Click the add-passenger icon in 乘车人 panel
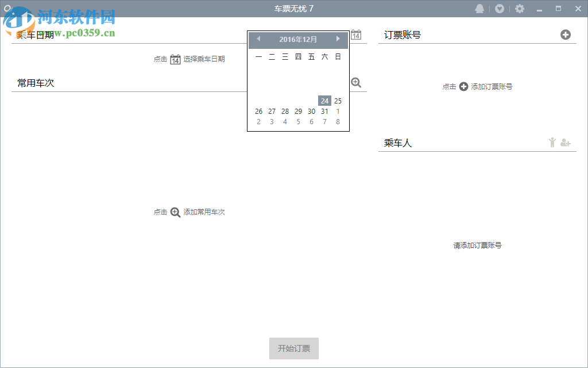This screenshot has width=588, height=368. click(x=566, y=142)
